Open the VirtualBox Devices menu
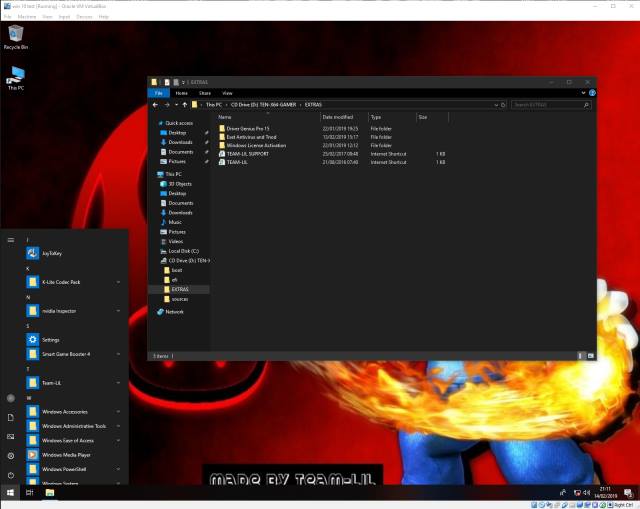 click(84, 17)
